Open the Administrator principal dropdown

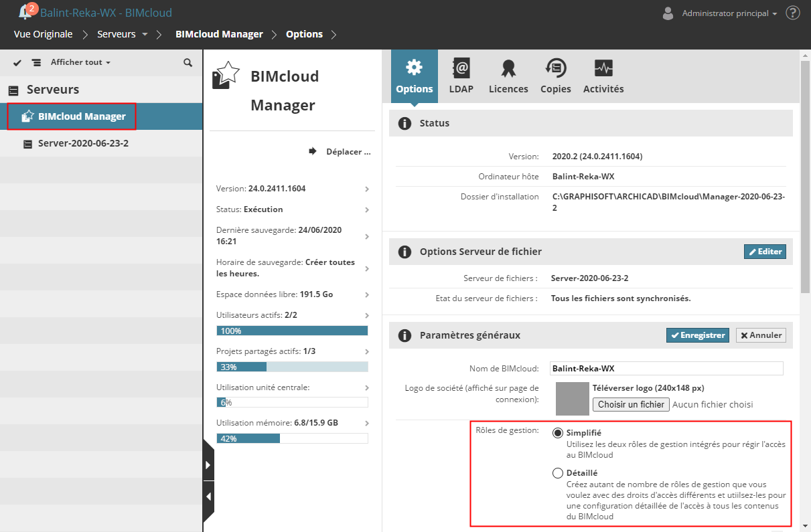point(729,13)
